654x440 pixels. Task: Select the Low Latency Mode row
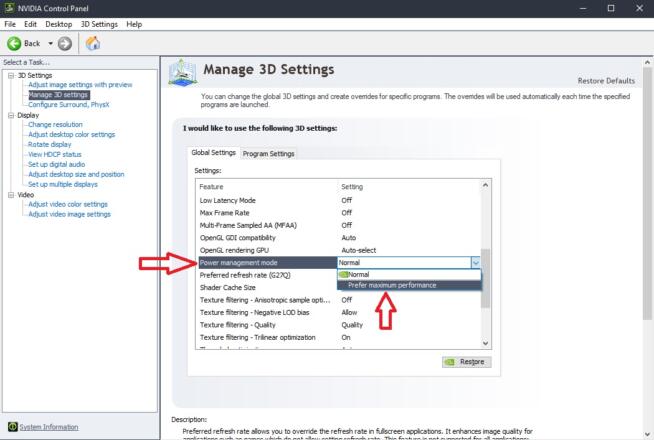click(338, 201)
